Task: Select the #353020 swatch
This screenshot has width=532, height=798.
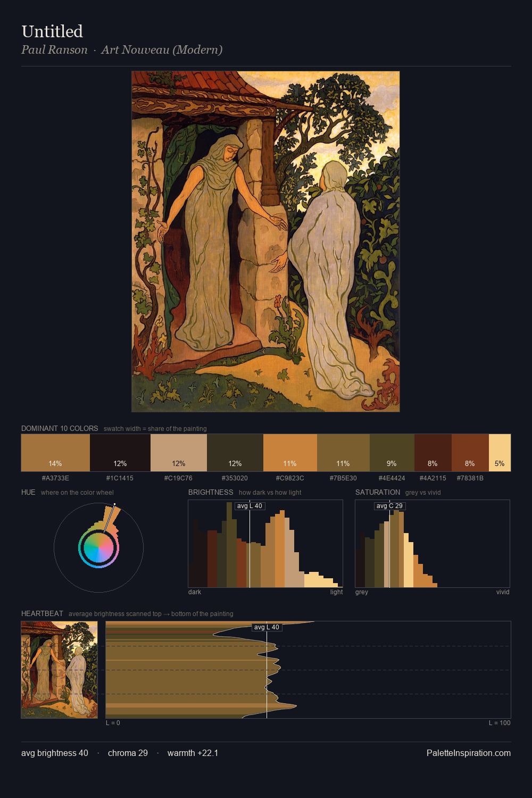Action: pyautogui.click(x=235, y=453)
